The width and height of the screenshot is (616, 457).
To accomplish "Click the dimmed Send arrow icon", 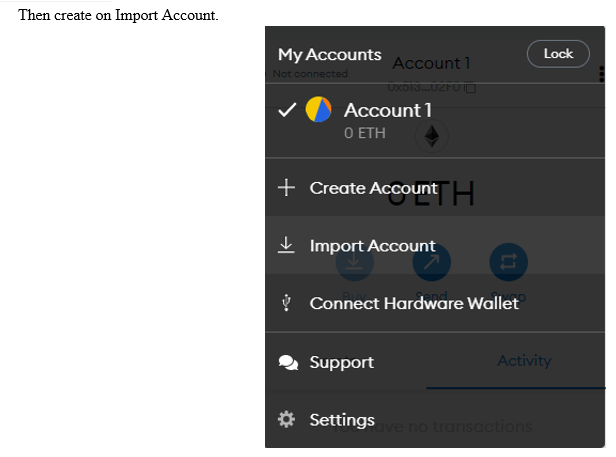I will (x=431, y=262).
